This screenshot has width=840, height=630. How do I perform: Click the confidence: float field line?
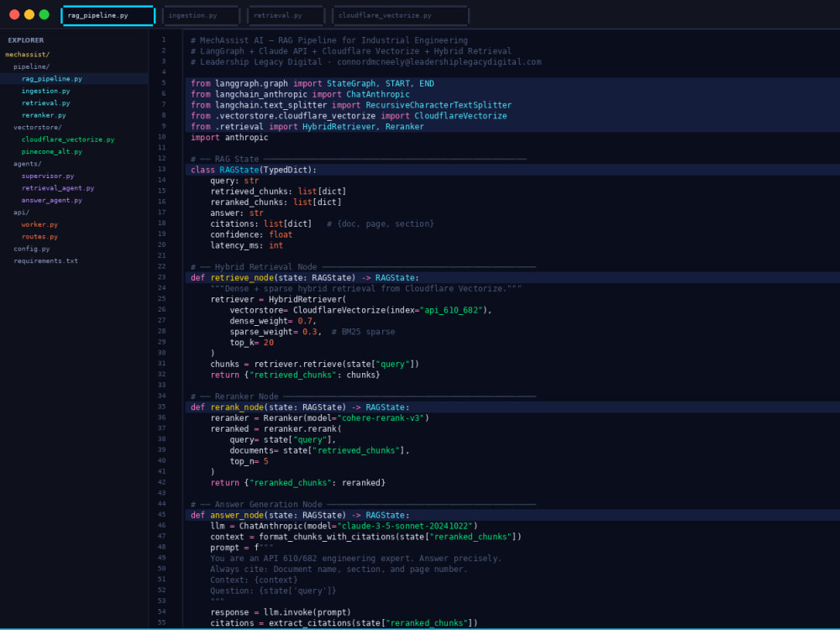pos(251,234)
